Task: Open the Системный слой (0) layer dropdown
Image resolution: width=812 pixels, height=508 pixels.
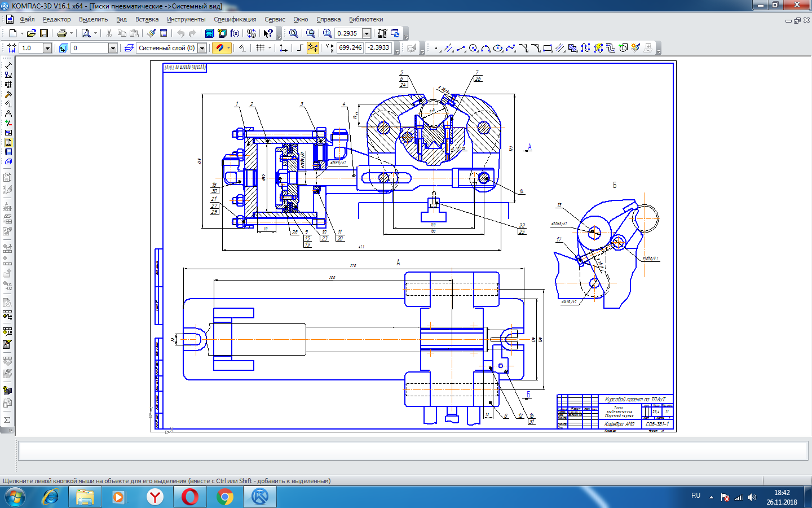Action: coord(202,48)
